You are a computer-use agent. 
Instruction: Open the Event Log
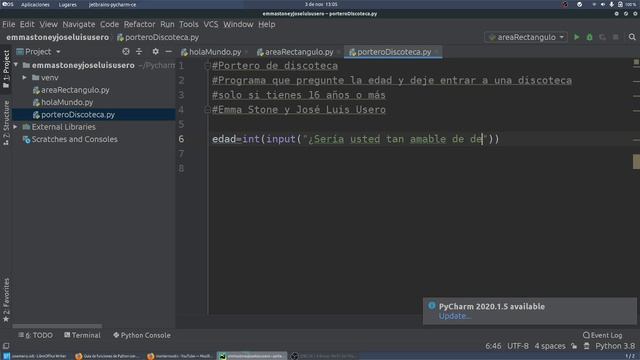click(602, 335)
